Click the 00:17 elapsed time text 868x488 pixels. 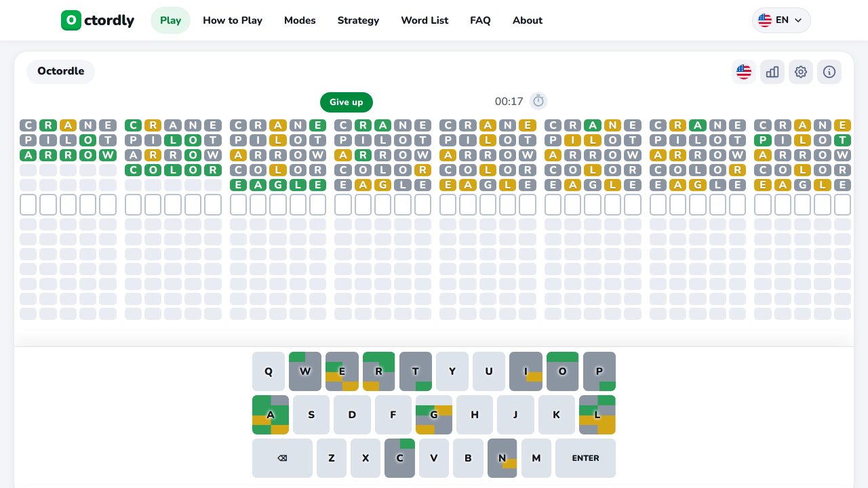[x=509, y=102]
